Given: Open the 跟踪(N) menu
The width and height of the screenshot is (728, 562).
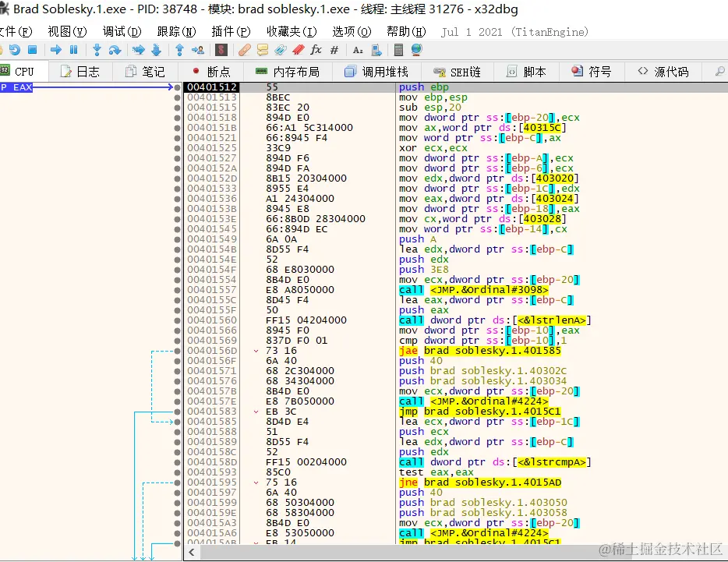Looking at the screenshot, I should coord(176,32).
